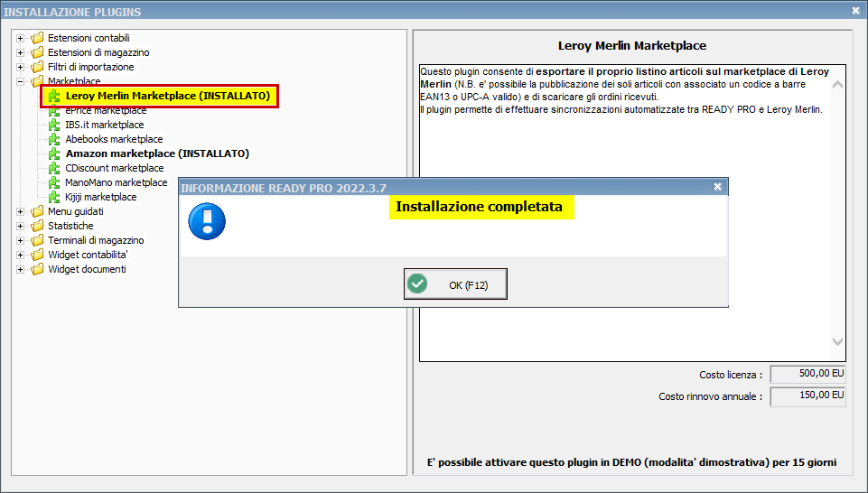Select the IBS.it marketplace entry
The height and width of the screenshot is (493, 868).
pyautogui.click(x=104, y=125)
